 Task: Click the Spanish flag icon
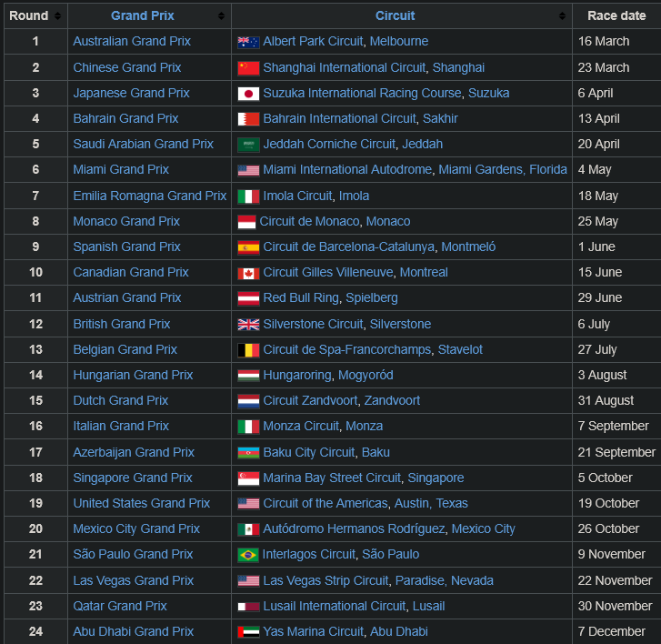click(x=248, y=247)
